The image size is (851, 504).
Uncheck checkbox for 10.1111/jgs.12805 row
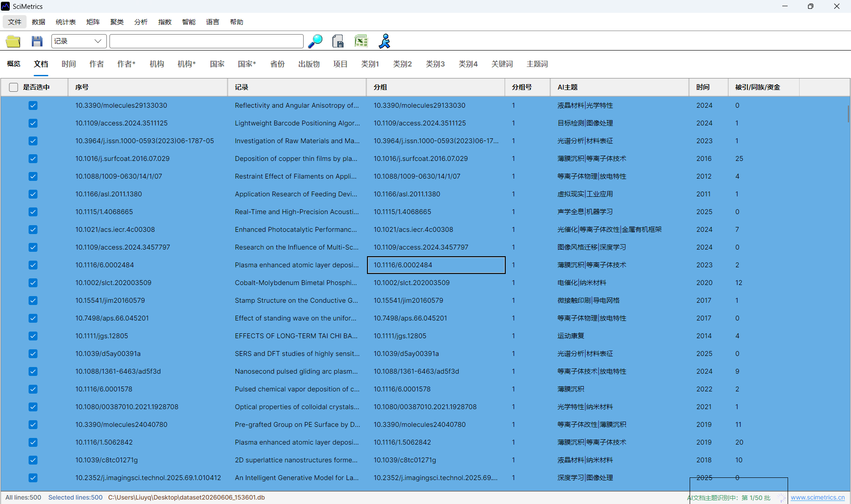tap(33, 336)
